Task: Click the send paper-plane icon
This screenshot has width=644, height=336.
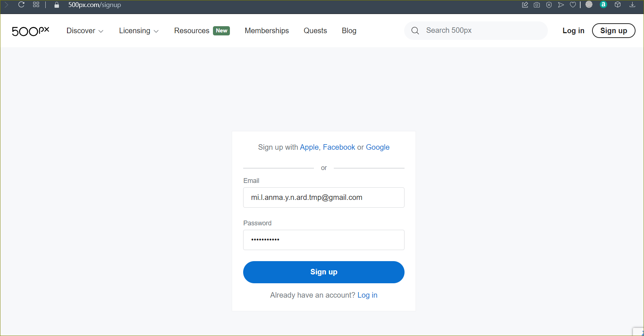Action: click(561, 5)
